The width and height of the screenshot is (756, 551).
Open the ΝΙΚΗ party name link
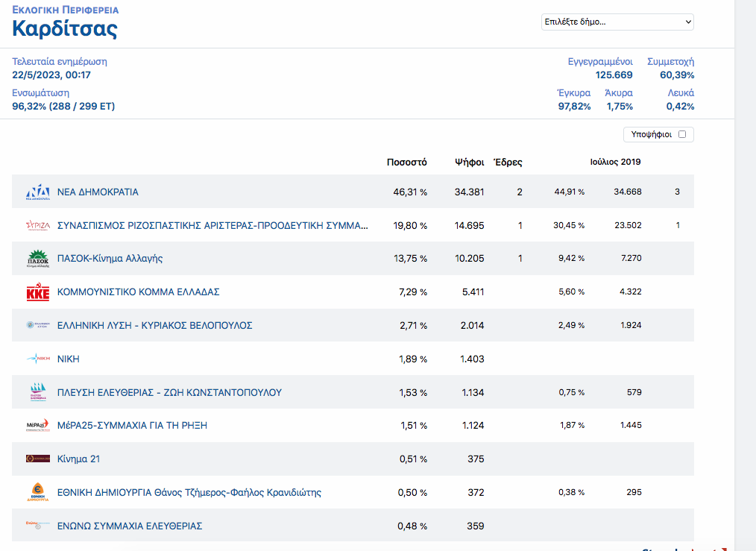pyautogui.click(x=69, y=359)
